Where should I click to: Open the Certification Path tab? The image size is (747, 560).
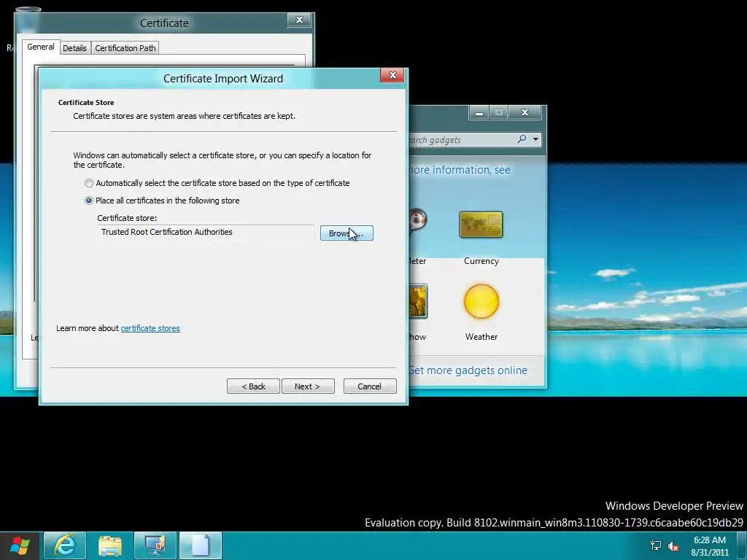(x=125, y=48)
